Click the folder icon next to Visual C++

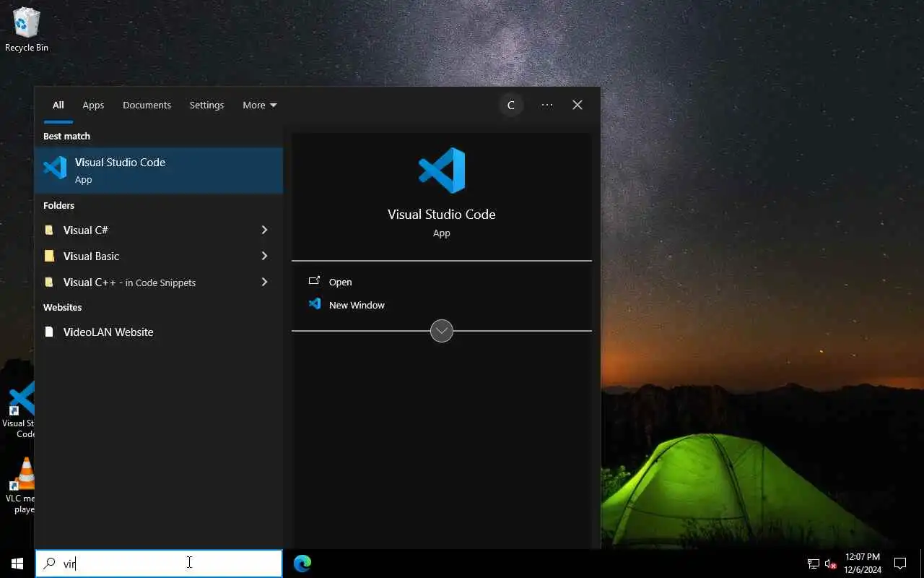[x=49, y=282]
